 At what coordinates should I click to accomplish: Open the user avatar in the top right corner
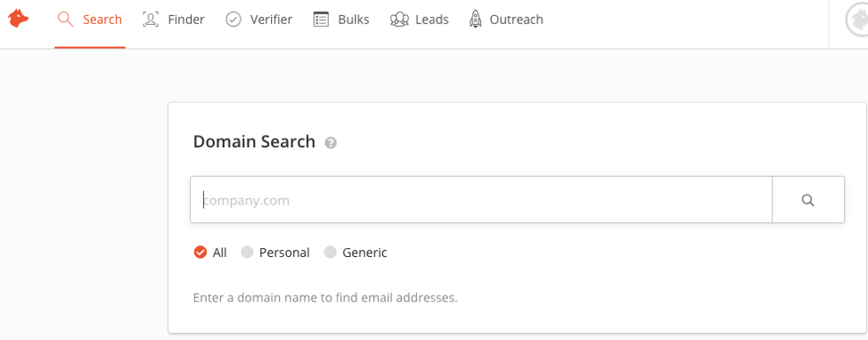click(856, 20)
